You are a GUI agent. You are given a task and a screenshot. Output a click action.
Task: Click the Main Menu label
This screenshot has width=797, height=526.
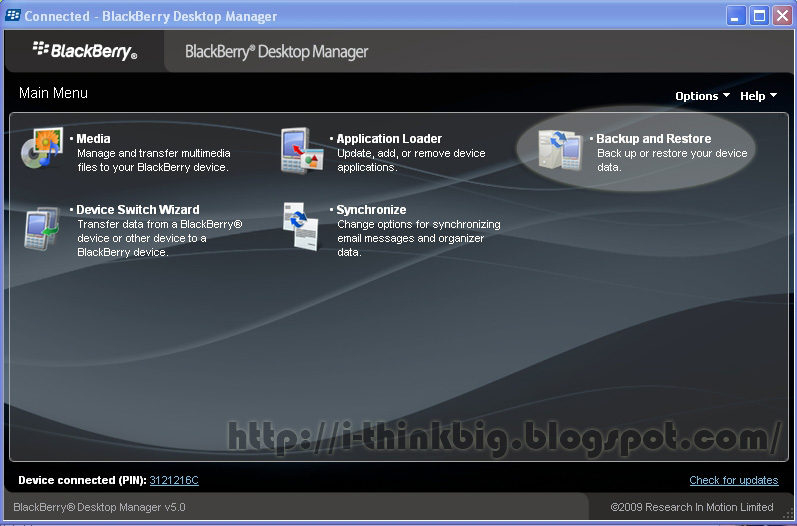[53, 93]
